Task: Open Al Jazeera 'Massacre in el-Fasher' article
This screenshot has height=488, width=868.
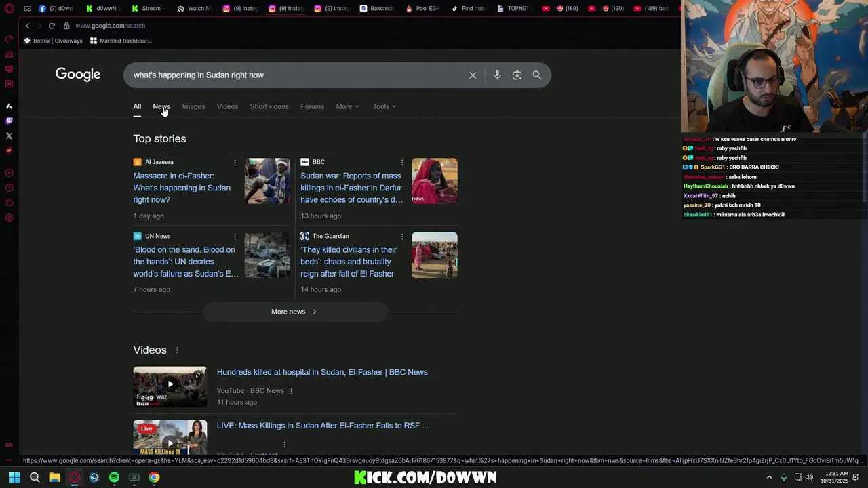Action: coord(182,188)
